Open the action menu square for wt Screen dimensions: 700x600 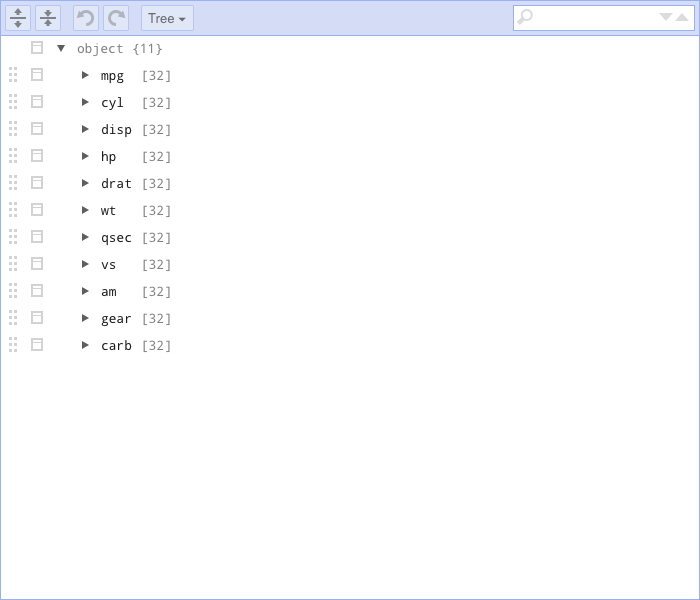point(37,210)
